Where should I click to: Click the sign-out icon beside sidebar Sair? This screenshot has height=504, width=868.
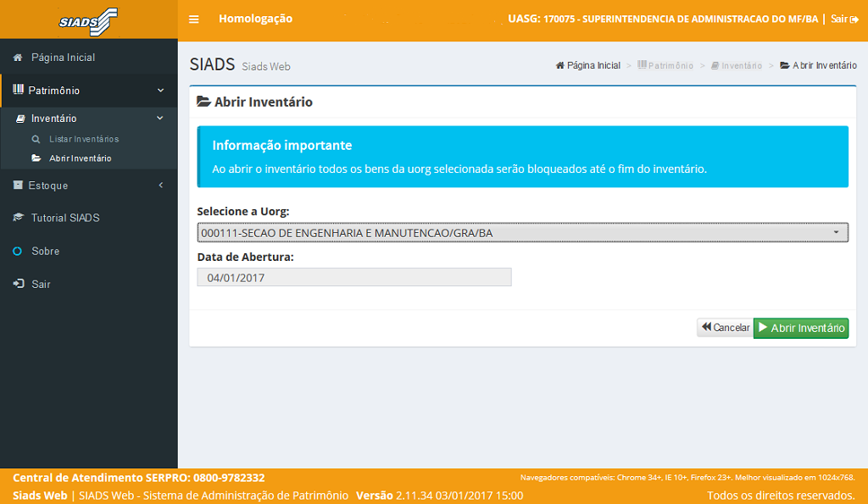click(19, 284)
